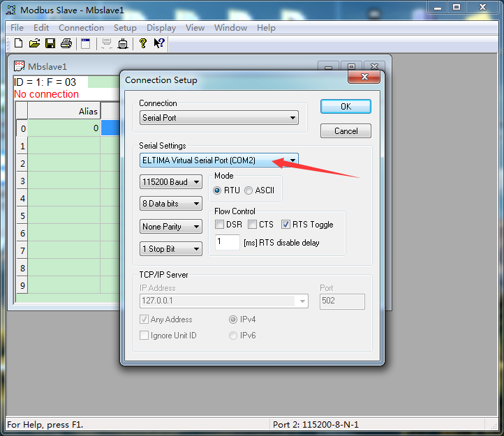The height and width of the screenshot is (436, 504).
Task: Enable the DSR flow control checkbox
Action: 220,225
